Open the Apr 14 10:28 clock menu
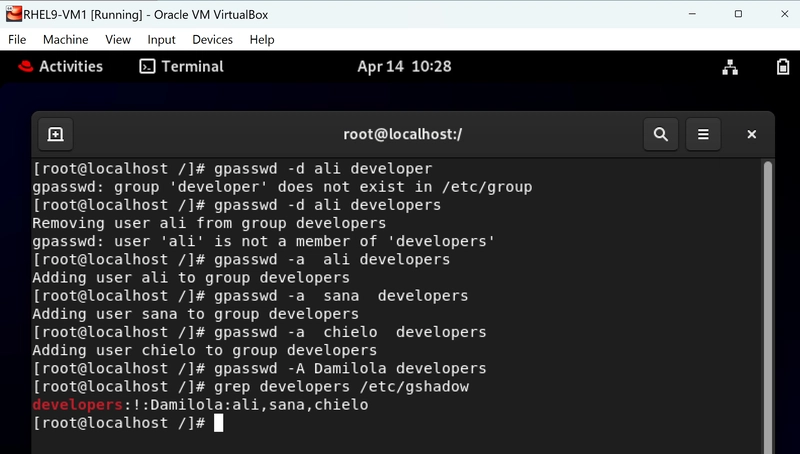800x454 pixels. coord(404,66)
